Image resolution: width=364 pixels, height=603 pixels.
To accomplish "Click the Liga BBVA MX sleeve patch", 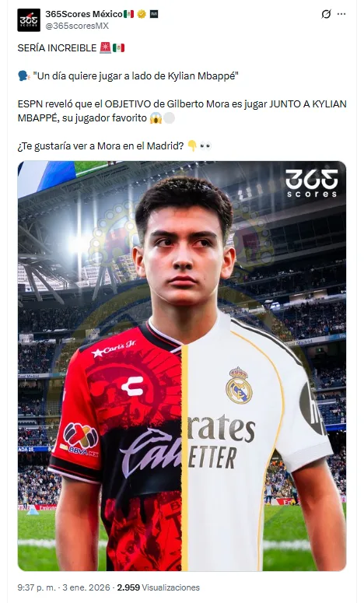I will coord(80,439).
